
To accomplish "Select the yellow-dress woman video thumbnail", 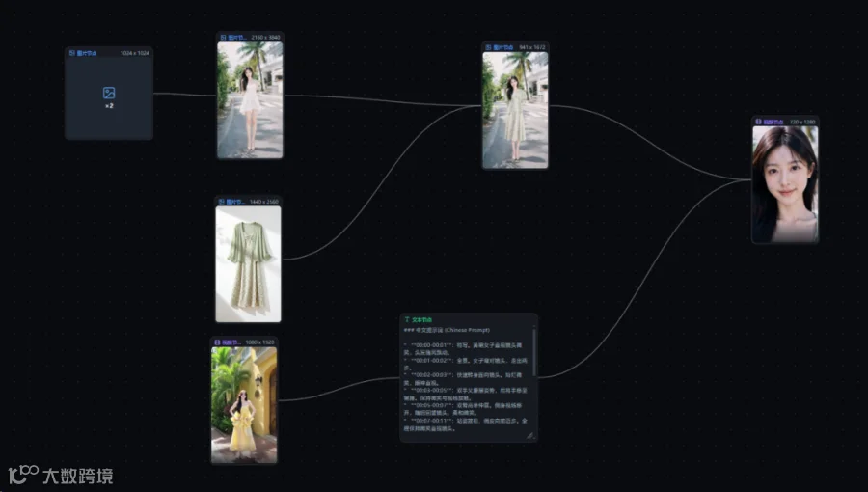I will coord(244,405).
